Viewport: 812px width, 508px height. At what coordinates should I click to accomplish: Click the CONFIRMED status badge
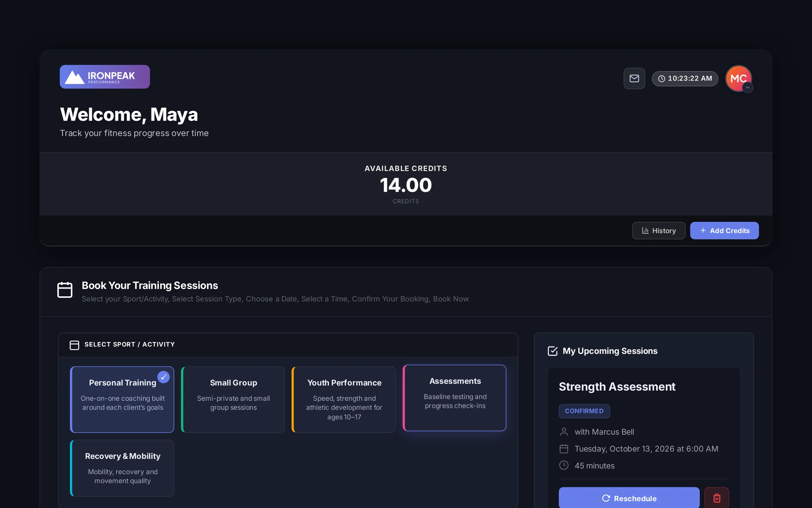click(584, 411)
